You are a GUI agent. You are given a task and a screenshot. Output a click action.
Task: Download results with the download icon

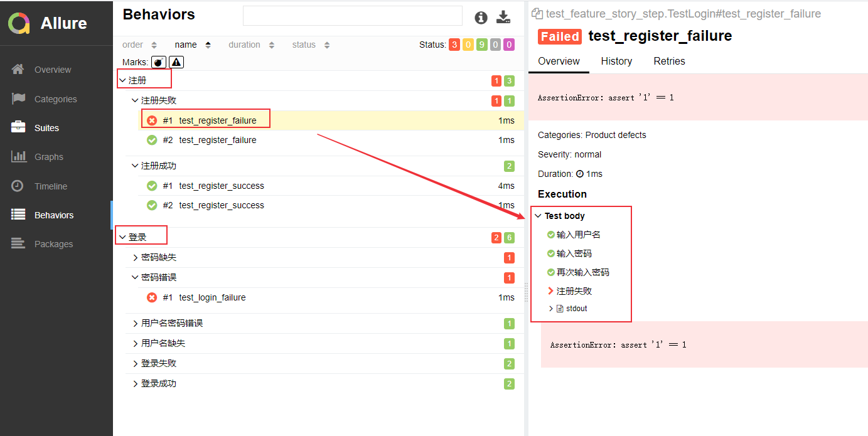(x=503, y=18)
